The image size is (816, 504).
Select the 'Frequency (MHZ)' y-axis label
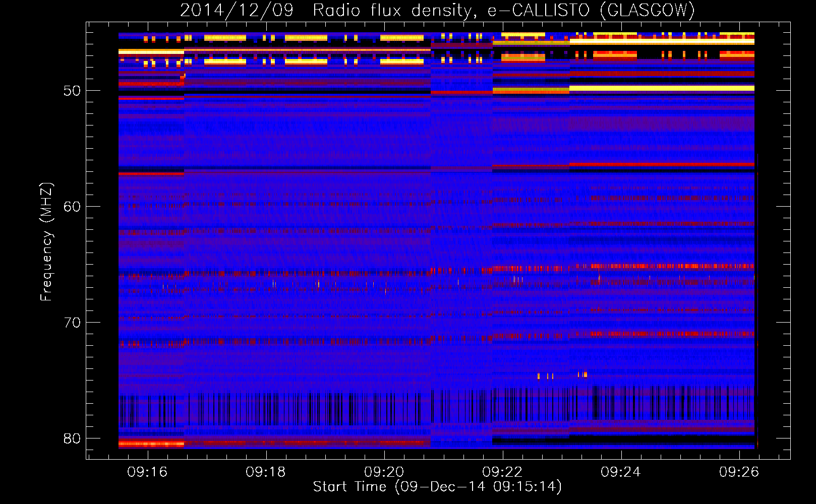pos(46,242)
